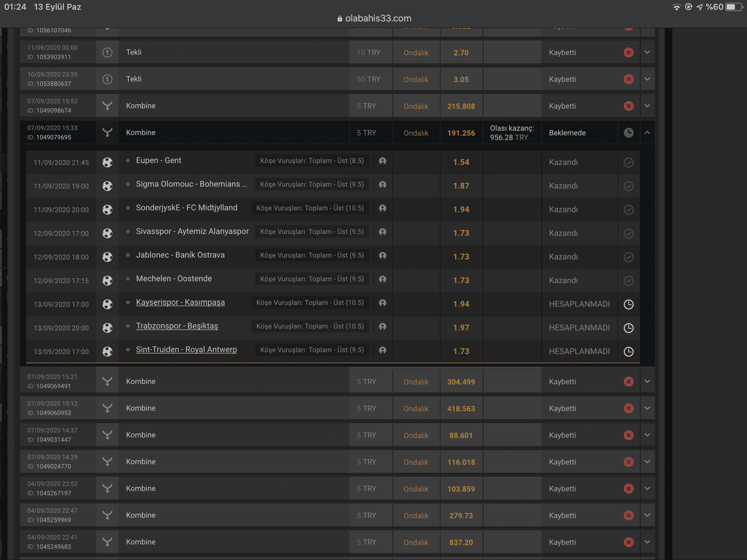Image resolution: width=747 pixels, height=560 pixels.
Task: Open the Kayserispor - Kasımpaşa match link
Action: click(x=181, y=302)
